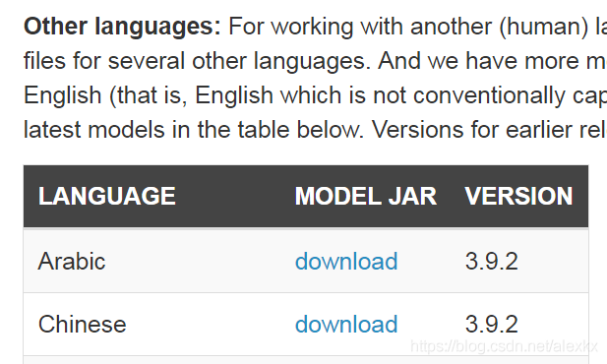
Task: Click 'latest models in the table below'
Action: pos(194,129)
